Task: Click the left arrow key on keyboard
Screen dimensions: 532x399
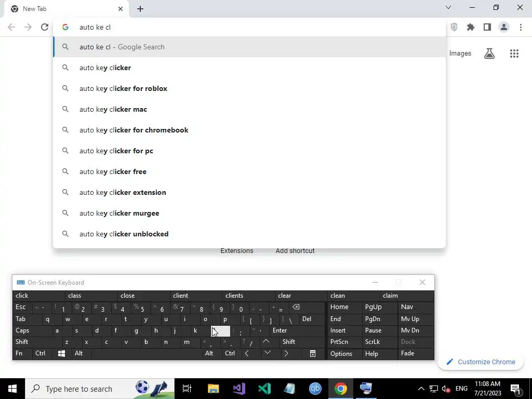Action: 247,353
